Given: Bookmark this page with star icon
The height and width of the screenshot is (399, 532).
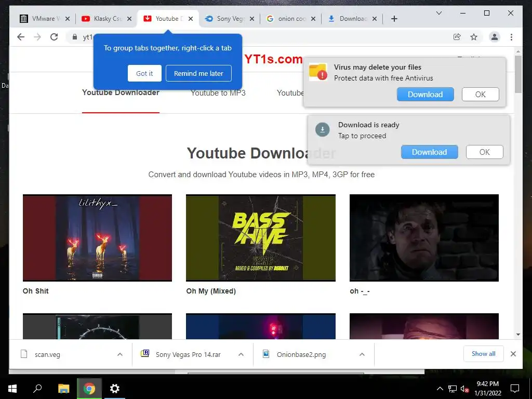Looking at the screenshot, I should point(474,37).
